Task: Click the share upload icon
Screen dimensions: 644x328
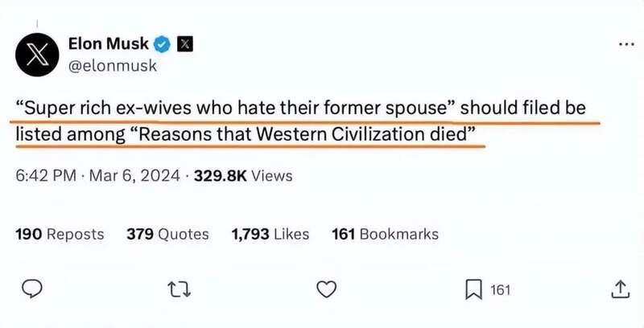Action: click(620, 289)
